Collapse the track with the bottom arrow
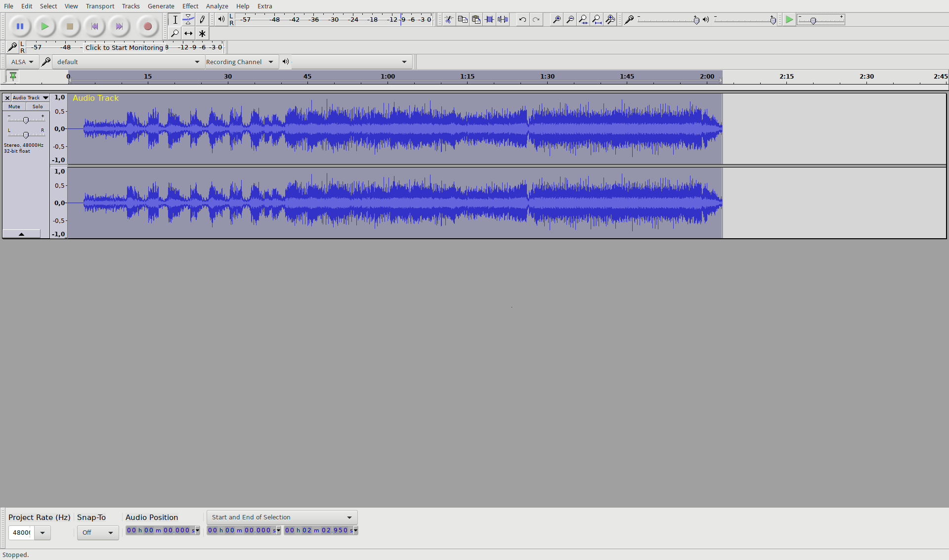Viewport: 949px width, 560px height. click(x=21, y=234)
